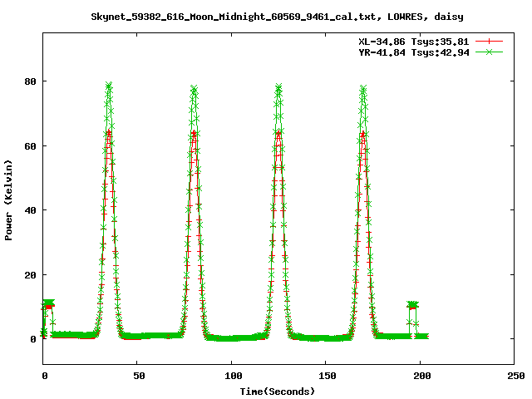Click the calibration pulse near 197 seconds

tap(412, 304)
